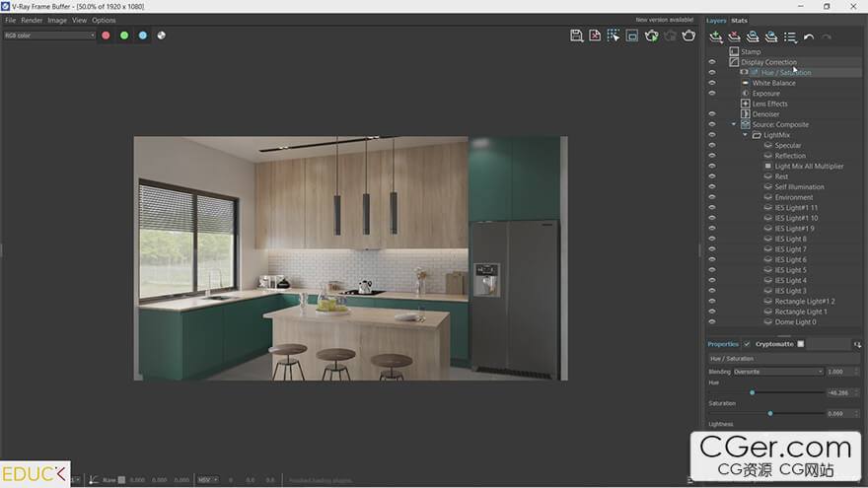
Task: Click the Saturation slider handle
Action: (x=770, y=413)
